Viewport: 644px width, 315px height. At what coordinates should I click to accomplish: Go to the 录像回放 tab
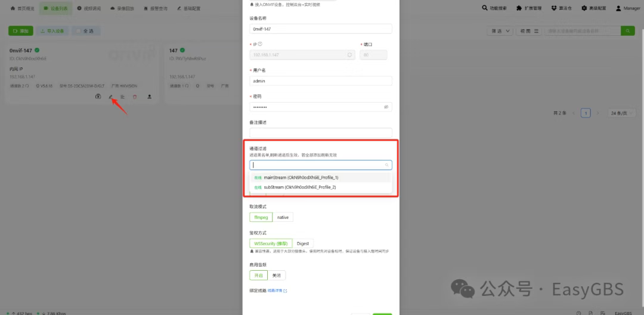122,8
